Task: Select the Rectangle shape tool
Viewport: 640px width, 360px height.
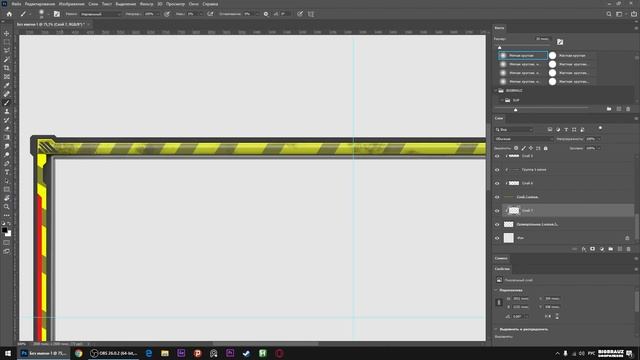Action: (7, 189)
